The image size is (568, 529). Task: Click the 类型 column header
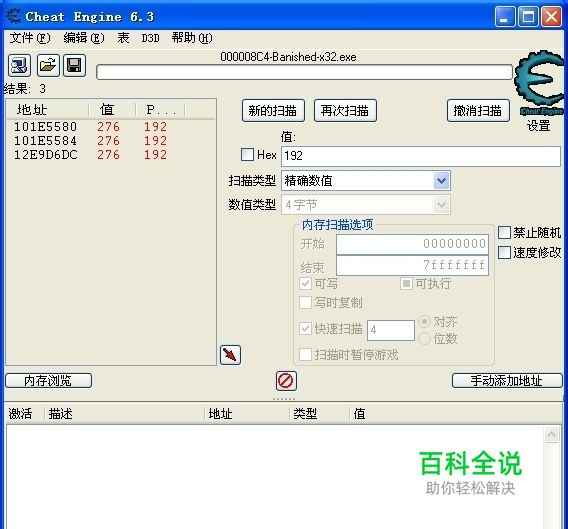coord(320,413)
